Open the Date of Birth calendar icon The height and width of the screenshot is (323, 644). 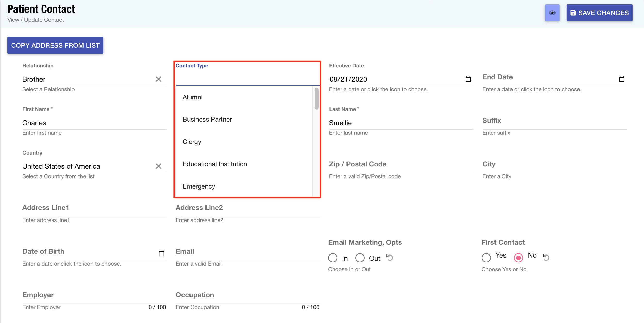click(161, 253)
